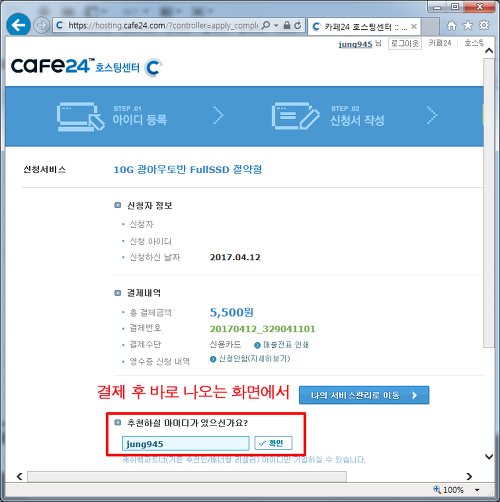
Task: Click the STEP 02 신청서 작성 form icon
Action: pos(295,116)
